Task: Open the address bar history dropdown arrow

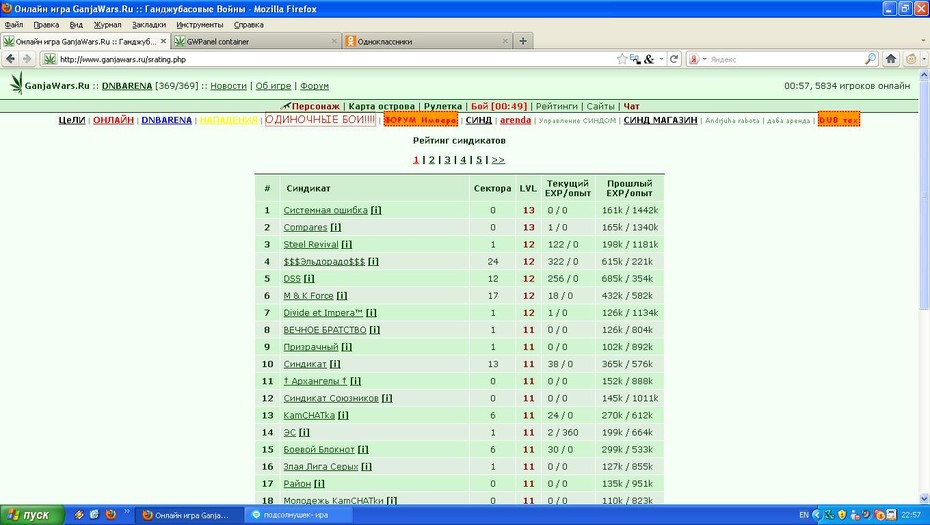Action: [661, 59]
